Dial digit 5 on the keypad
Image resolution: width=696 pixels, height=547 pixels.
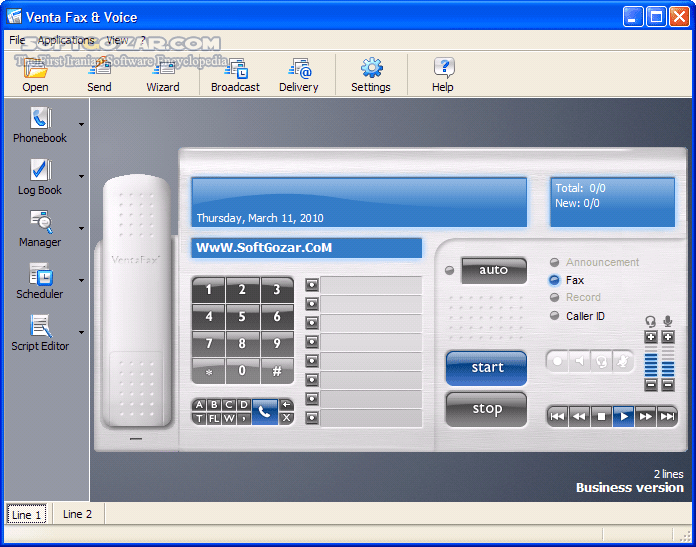(x=242, y=316)
